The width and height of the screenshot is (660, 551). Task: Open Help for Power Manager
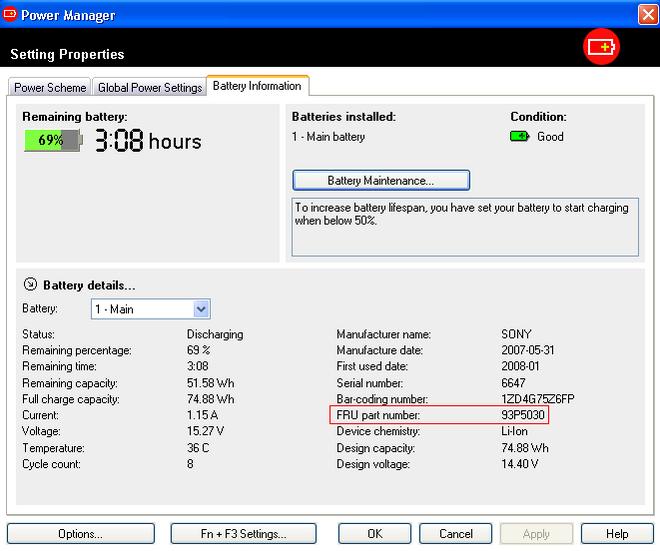(x=617, y=534)
